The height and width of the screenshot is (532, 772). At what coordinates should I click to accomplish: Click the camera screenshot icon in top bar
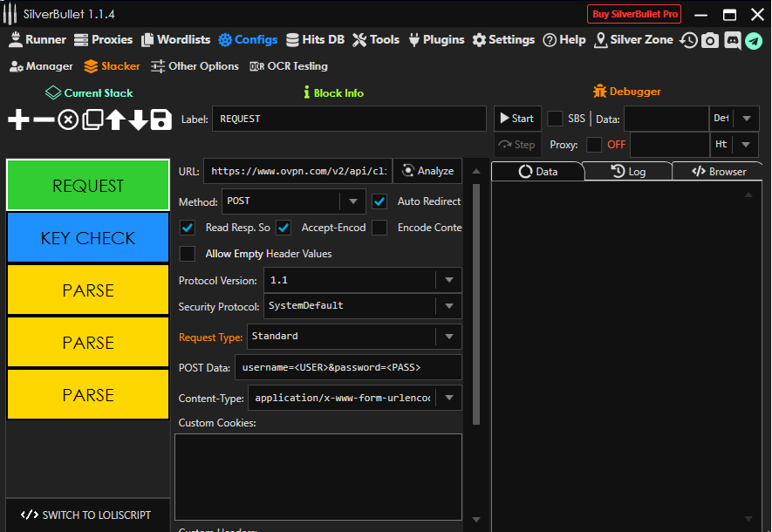710,40
